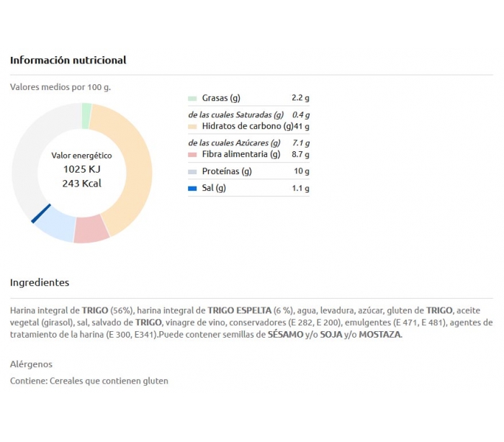
Task: Click the dark blue Sal legend swatch
Action: coord(192,189)
